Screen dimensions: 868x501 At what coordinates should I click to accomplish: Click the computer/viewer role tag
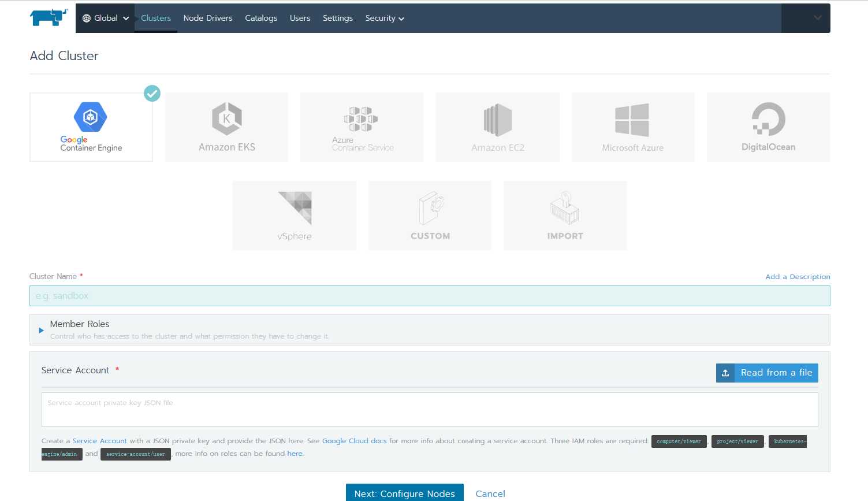point(679,441)
